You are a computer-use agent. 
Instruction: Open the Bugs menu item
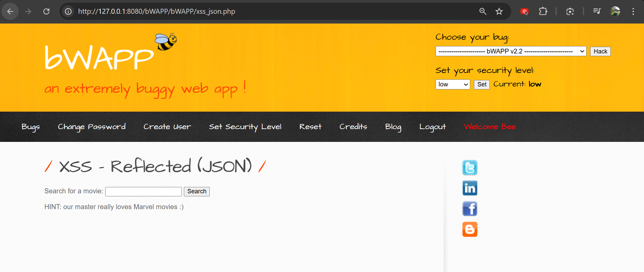click(31, 127)
